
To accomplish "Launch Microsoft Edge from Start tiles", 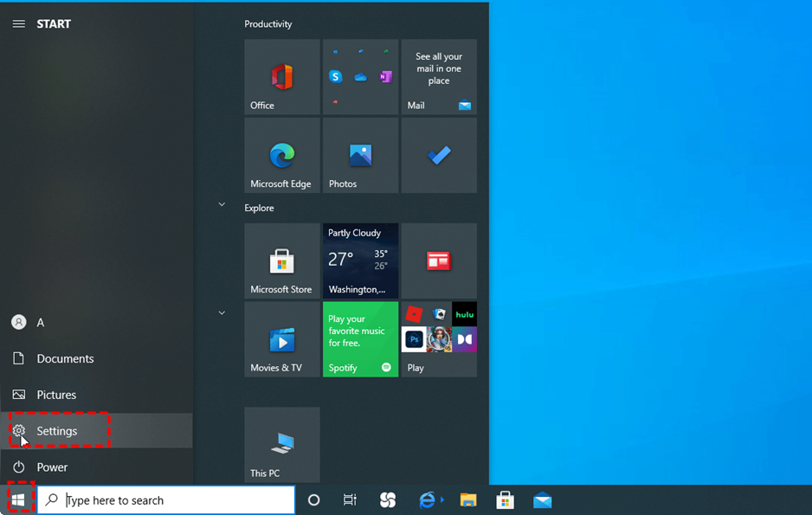I will point(282,156).
